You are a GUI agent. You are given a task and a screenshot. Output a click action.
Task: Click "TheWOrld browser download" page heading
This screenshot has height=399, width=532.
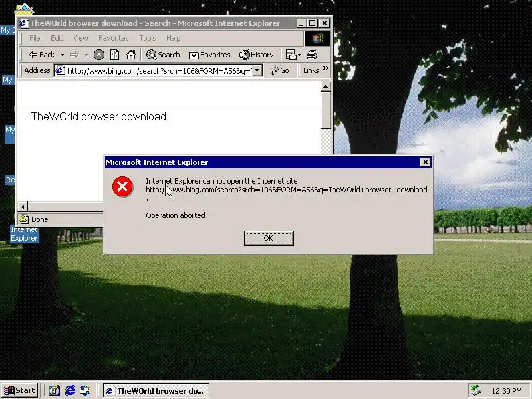[x=98, y=116]
